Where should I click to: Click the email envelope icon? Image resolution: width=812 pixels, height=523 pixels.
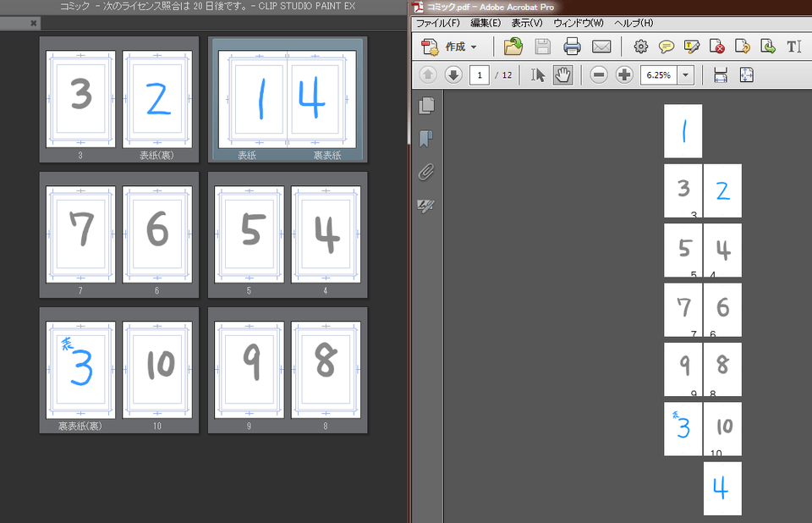coord(601,47)
